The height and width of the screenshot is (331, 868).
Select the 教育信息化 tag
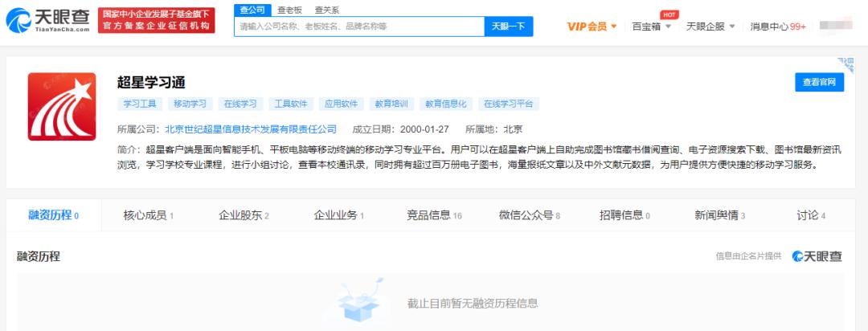pyautogui.click(x=446, y=104)
